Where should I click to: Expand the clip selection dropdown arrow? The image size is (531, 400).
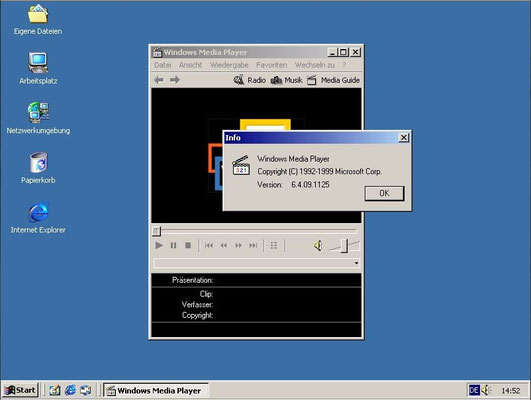point(356,263)
